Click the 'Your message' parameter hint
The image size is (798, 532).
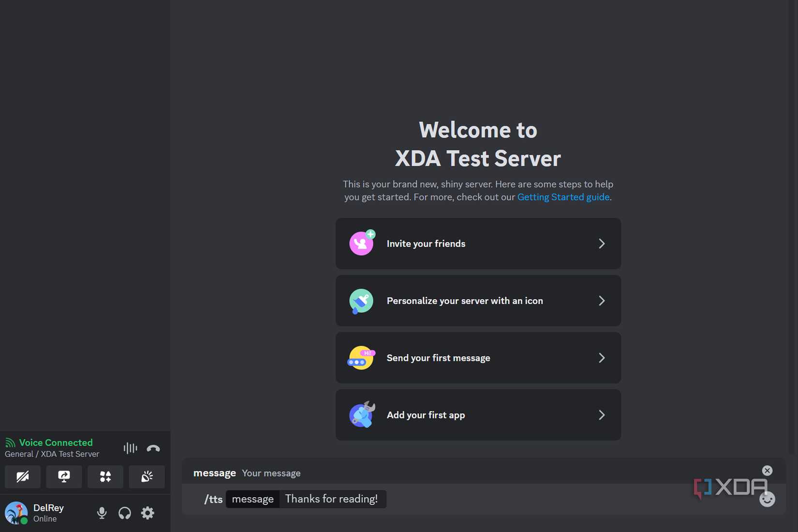(x=271, y=473)
